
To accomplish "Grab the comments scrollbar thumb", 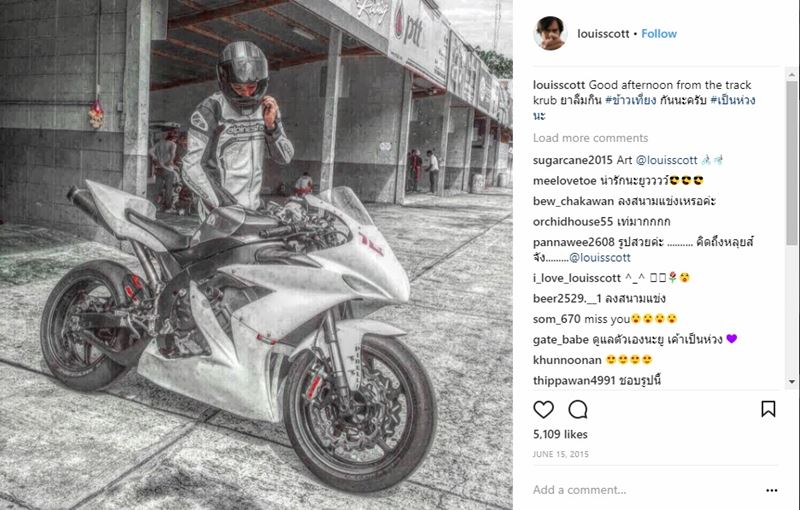I will click(792, 163).
